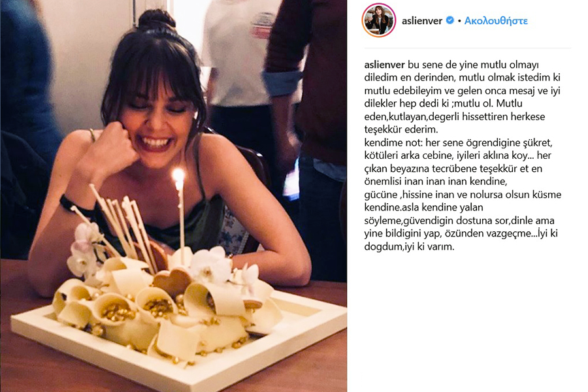Click the caption's 'teşekkür ederim.' line
The image size is (588, 392).
click(401, 129)
